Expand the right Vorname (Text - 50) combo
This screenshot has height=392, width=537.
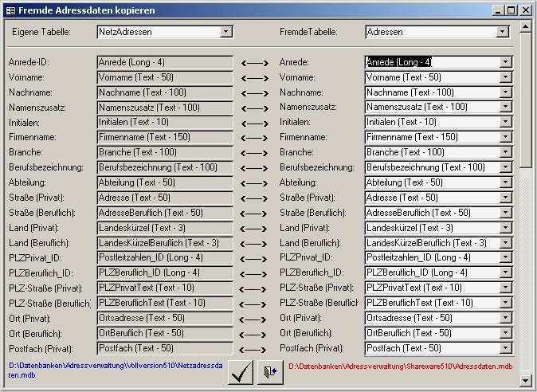coord(505,77)
